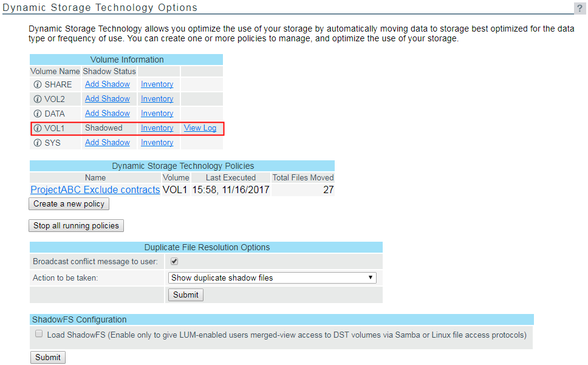Click the info icon beside SHARE volume
The height and width of the screenshot is (365, 588).
coord(38,84)
